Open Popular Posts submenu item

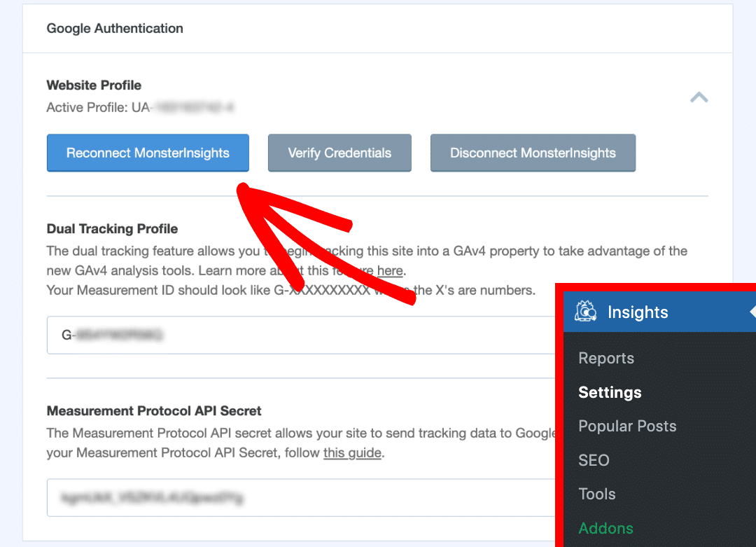click(627, 426)
